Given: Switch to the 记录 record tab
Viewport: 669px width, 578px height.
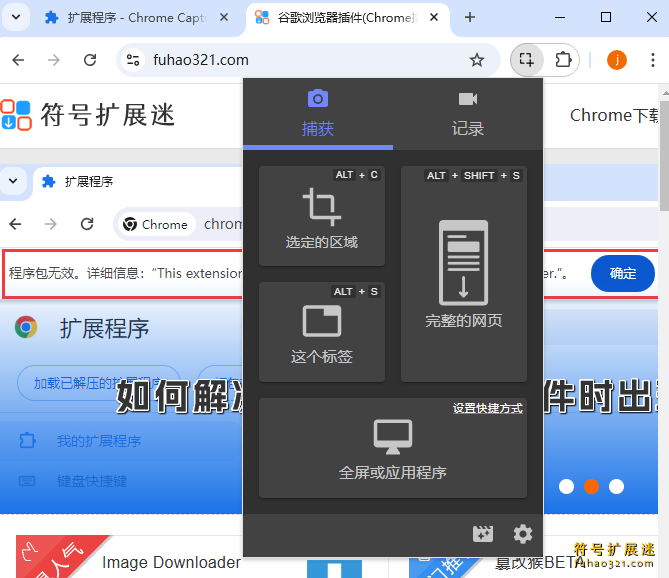Looking at the screenshot, I should point(468,114).
